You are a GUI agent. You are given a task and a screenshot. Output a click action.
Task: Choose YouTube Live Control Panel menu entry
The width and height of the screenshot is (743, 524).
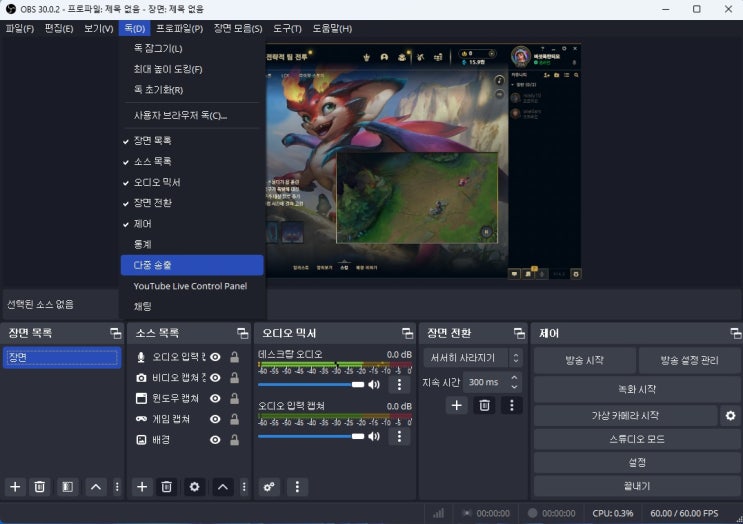tap(192, 286)
